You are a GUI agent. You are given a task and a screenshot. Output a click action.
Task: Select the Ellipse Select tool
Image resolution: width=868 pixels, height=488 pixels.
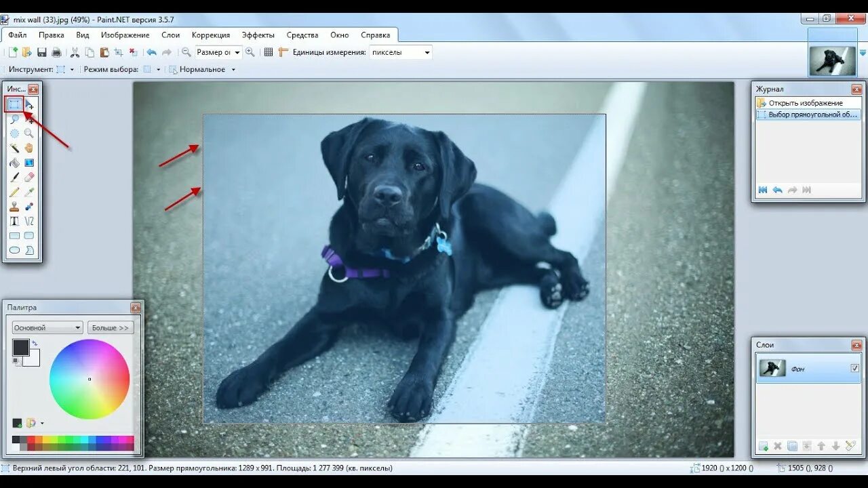14,134
